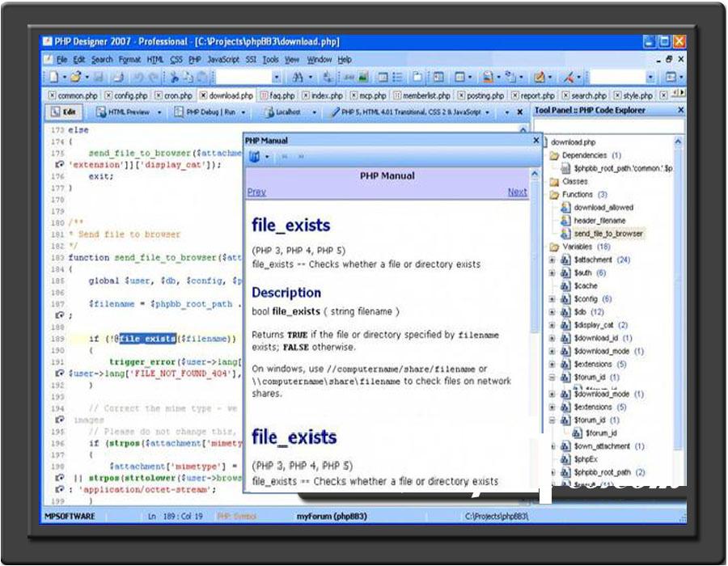Screen dimensions: 728x566
Task: Click the Classes folder icon
Action: click(x=554, y=181)
